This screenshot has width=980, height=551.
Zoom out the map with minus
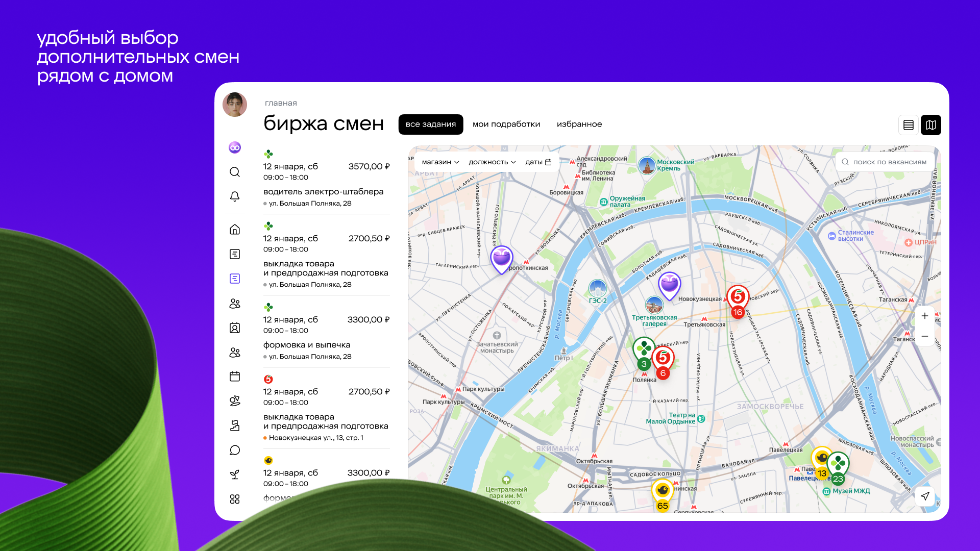click(x=925, y=336)
